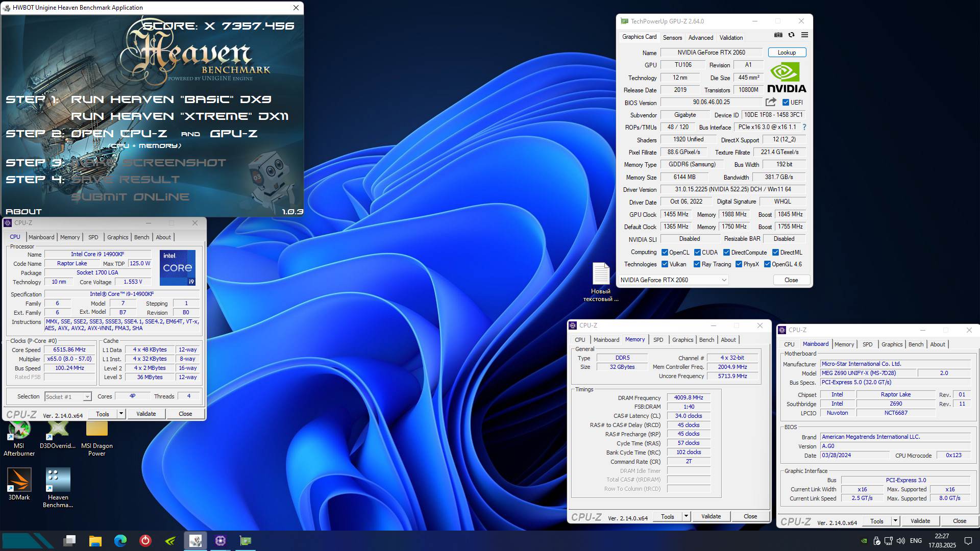This screenshot has height=551, width=980.
Task: Toggle the OpenCL checkbox
Action: [x=665, y=253]
